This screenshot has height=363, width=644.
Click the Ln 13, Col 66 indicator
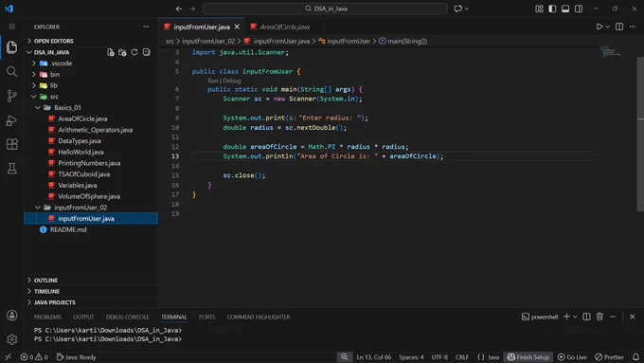pos(373,356)
